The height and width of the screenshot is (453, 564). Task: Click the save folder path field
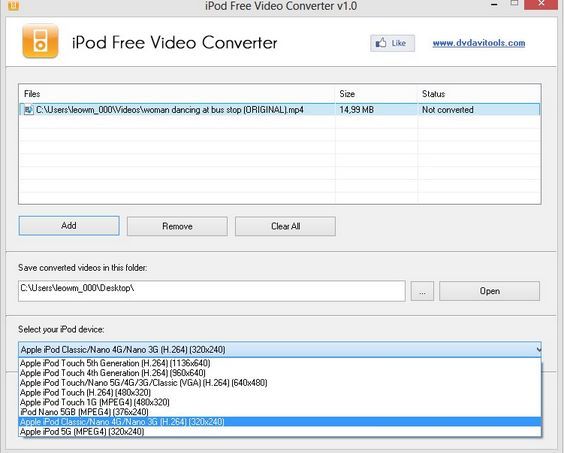[x=212, y=291]
